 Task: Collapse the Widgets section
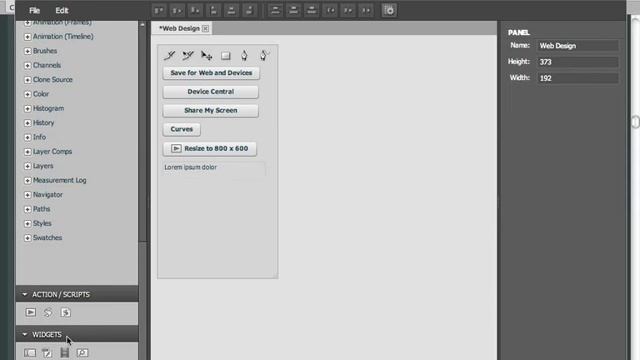click(x=24, y=334)
